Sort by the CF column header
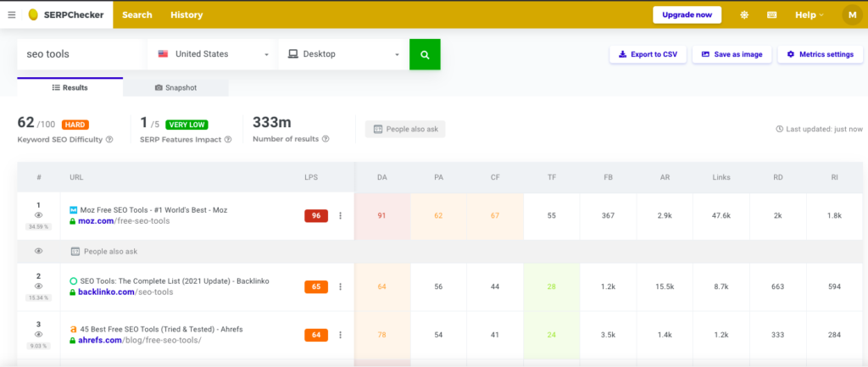This screenshot has width=868, height=367. (x=495, y=178)
